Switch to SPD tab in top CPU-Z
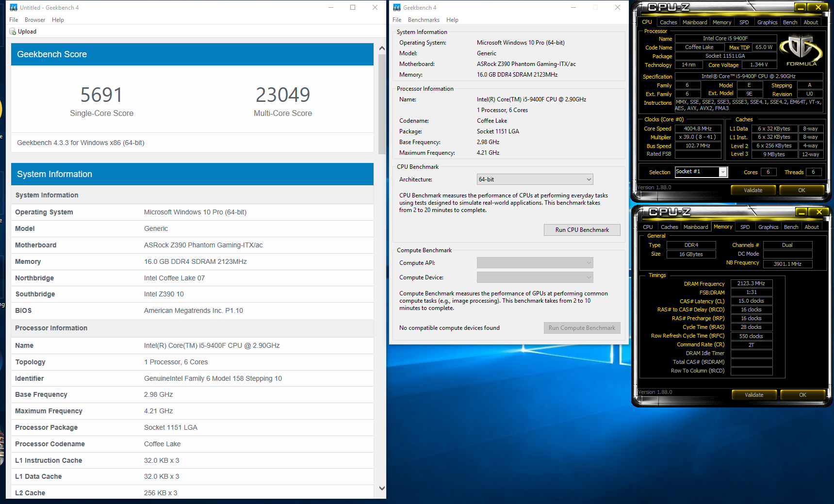This screenshot has height=504, width=834. [x=744, y=22]
